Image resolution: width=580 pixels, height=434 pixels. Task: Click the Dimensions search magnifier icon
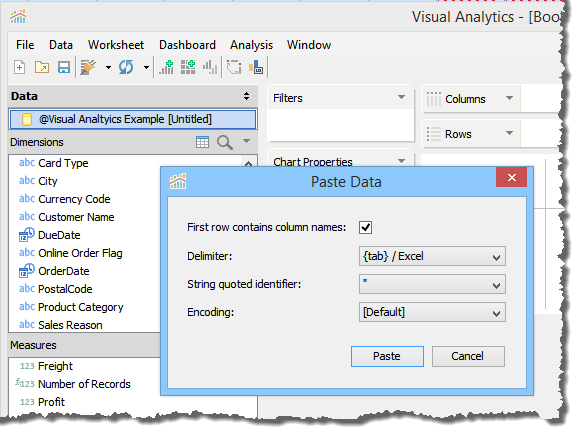click(225, 142)
